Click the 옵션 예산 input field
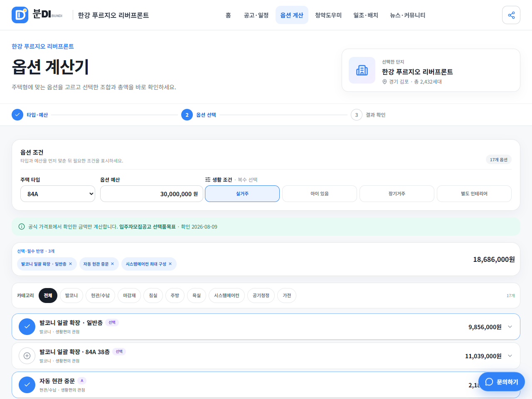 pyautogui.click(x=152, y=194)
